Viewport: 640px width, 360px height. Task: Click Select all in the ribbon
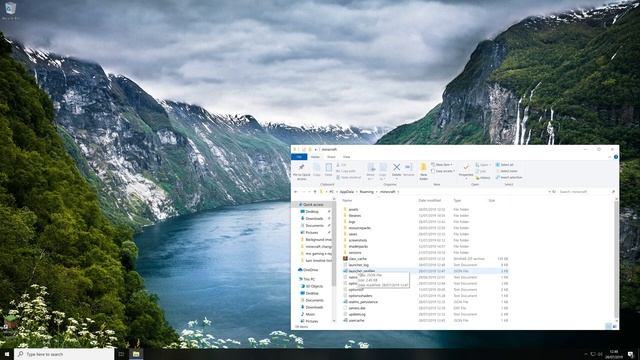(x=505, y=164)
